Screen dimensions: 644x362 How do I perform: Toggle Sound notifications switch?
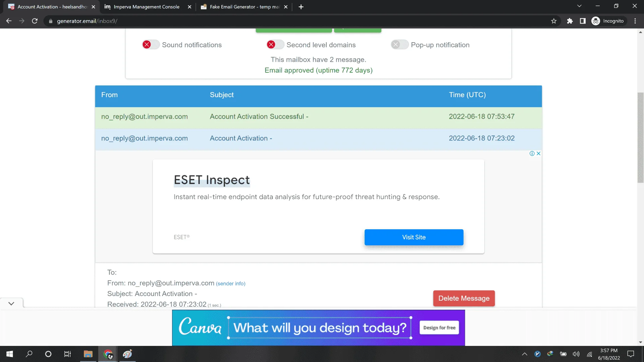click(x=151, y=45)
